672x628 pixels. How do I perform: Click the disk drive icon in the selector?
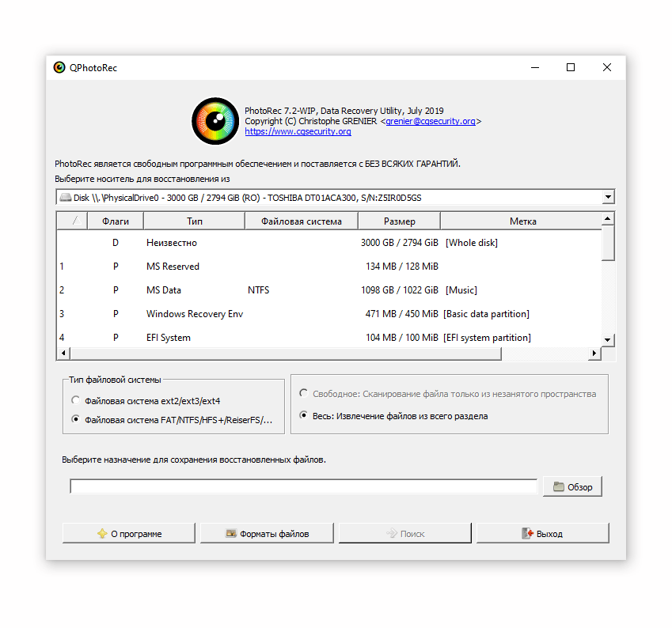pyautogui.click(x=66, y=198)
